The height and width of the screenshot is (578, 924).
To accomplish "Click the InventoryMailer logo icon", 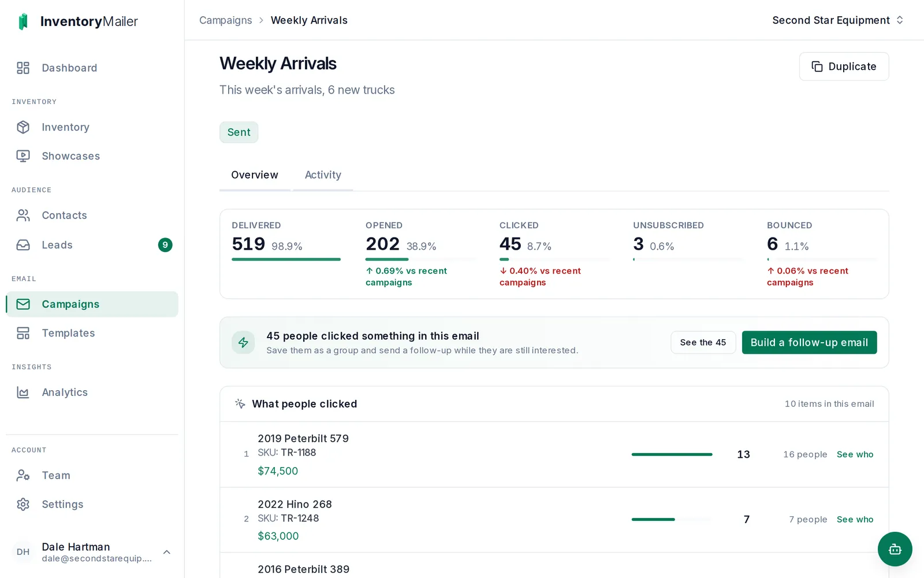I will tap(23, 21).
